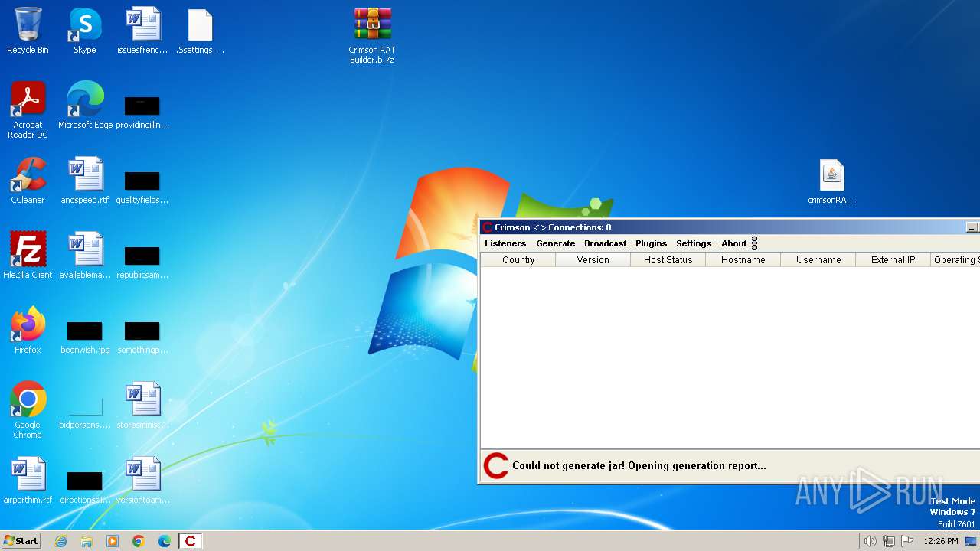
Task: Launch Skype from the desktop
Action: pos(85,31)
